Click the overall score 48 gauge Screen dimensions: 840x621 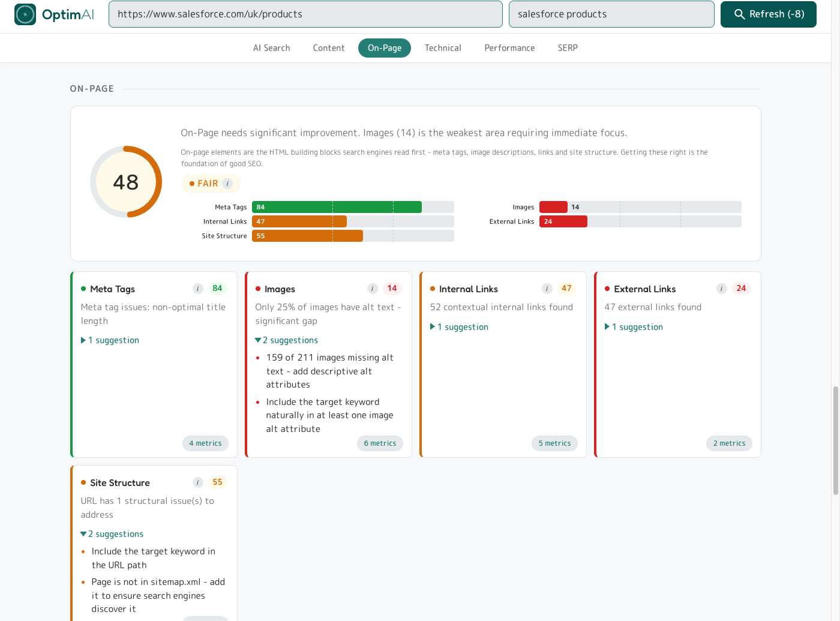tap(126, 182)
